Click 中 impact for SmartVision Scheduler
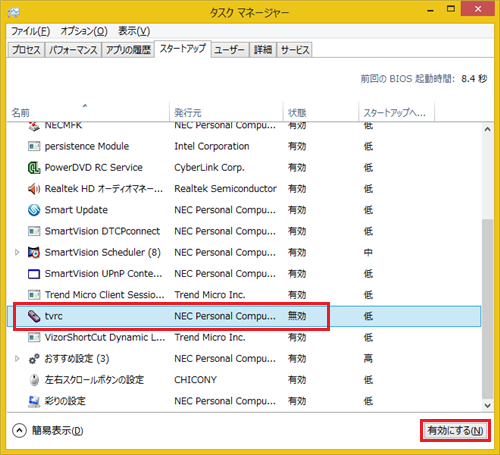The image size is (500, 455). click(x=368, y=252)
